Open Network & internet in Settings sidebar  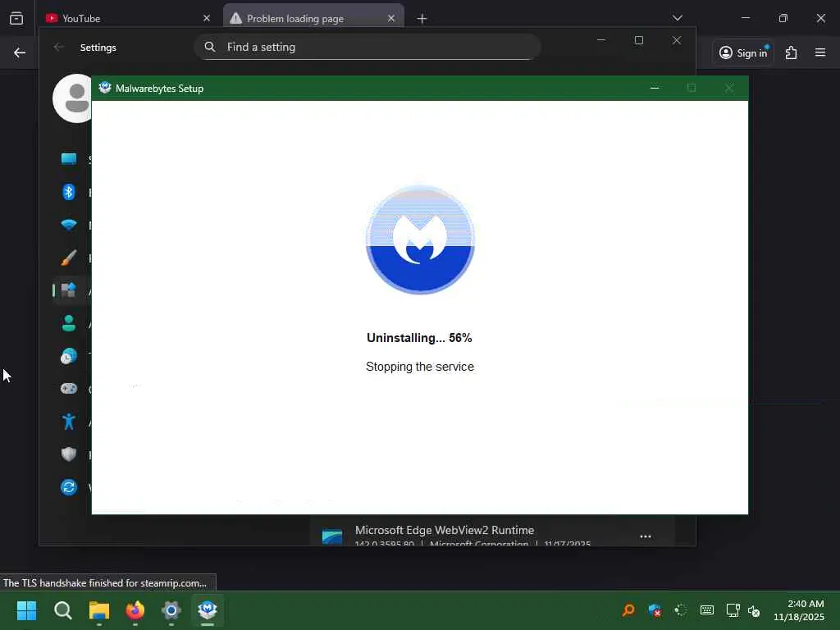tap(69, 225)
